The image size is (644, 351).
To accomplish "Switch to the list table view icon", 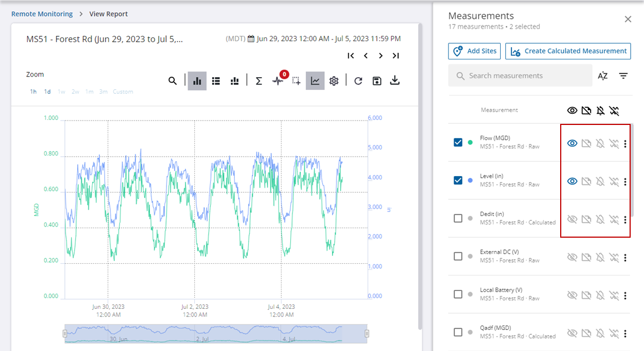I will (217, 81).
